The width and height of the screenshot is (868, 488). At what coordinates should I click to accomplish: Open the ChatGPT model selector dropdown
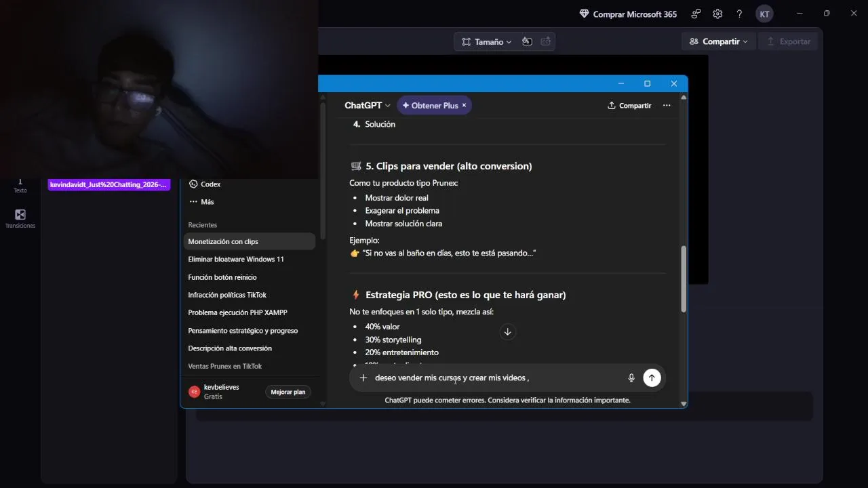point(367,105)
